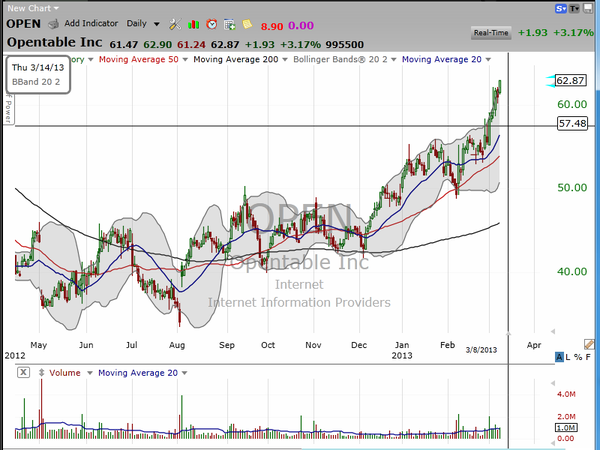Screen dimensions: 600x450
Task: Click the 50.00 price axis label
Action: pos(572,188)
